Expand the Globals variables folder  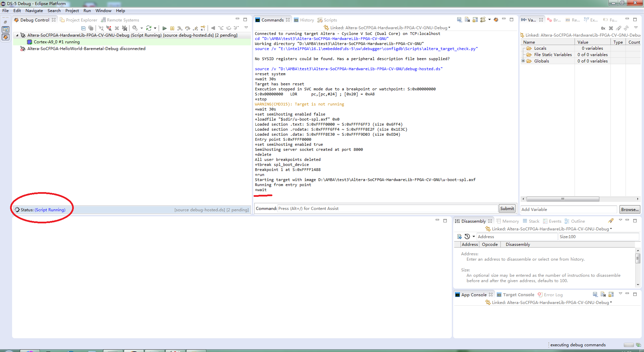[x=523, y=61]
